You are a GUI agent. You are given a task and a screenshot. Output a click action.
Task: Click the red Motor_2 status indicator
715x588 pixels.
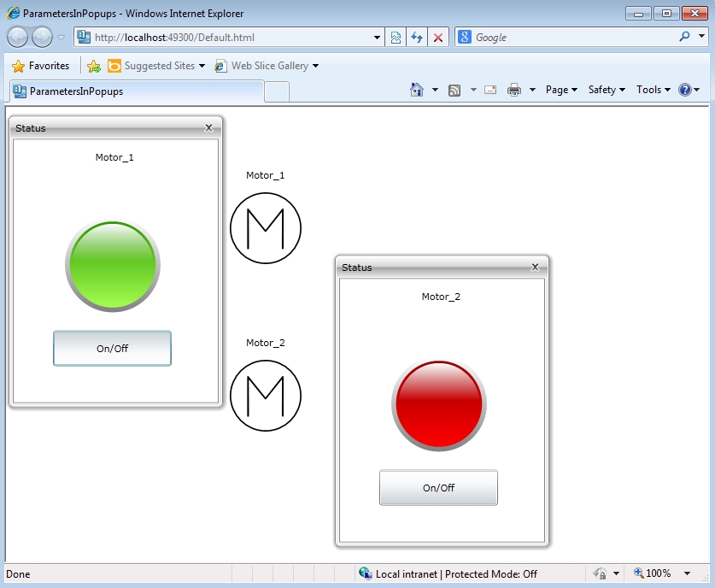tap(439, 406)
